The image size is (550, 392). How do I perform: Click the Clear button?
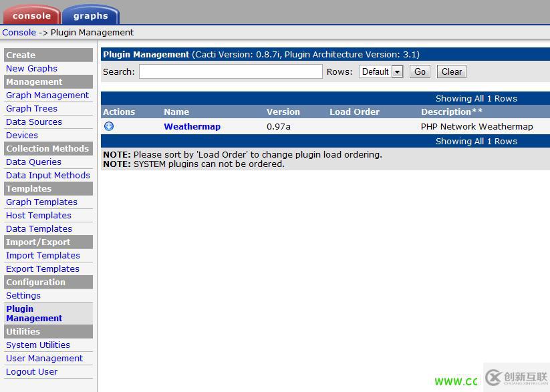click(452, 71)
